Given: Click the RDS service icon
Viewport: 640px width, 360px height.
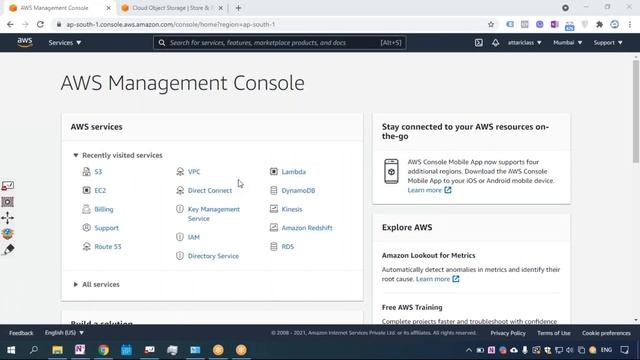Looking at the screenshot, I should [x=274, y=247].
